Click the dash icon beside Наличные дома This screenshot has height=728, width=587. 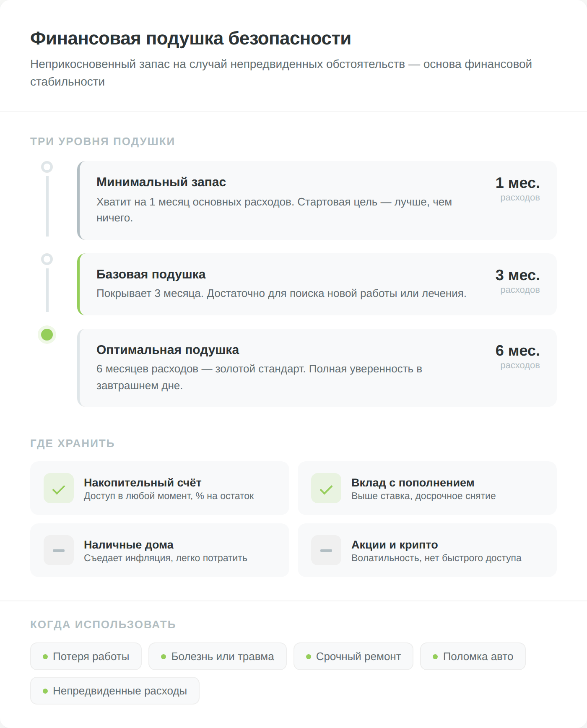click(x=59, y=550)
